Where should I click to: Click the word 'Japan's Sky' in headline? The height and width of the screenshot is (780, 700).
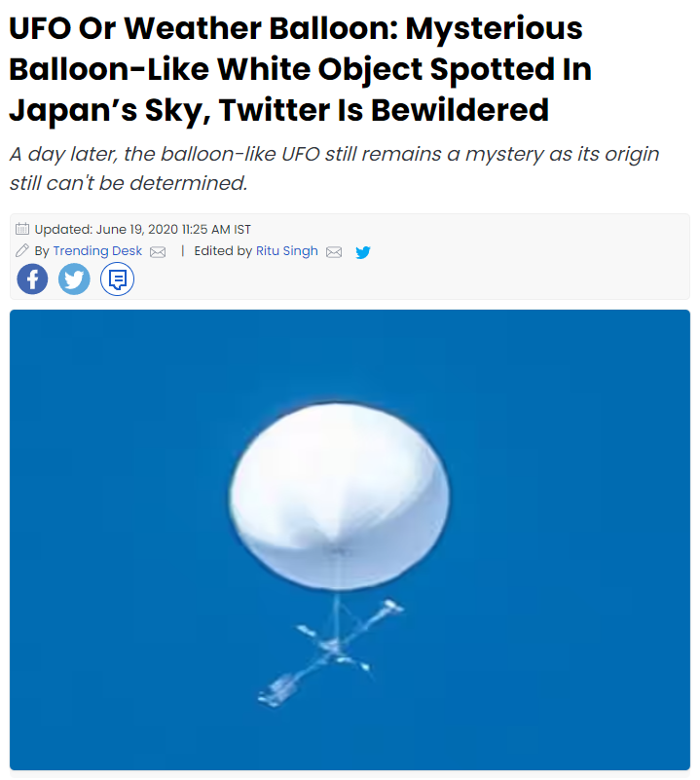point(109,110)
